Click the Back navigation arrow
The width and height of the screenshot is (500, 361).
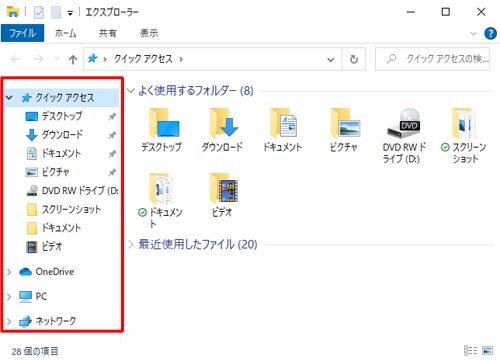click(x=16, y=59)
